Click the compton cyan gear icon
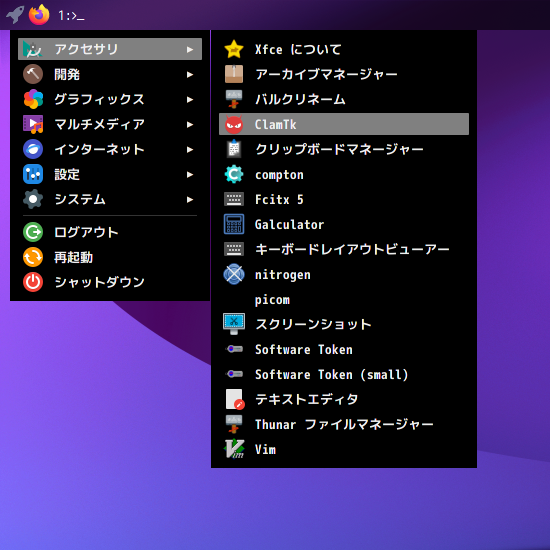This screenshot has height=550, width=550. coord(234,174)
